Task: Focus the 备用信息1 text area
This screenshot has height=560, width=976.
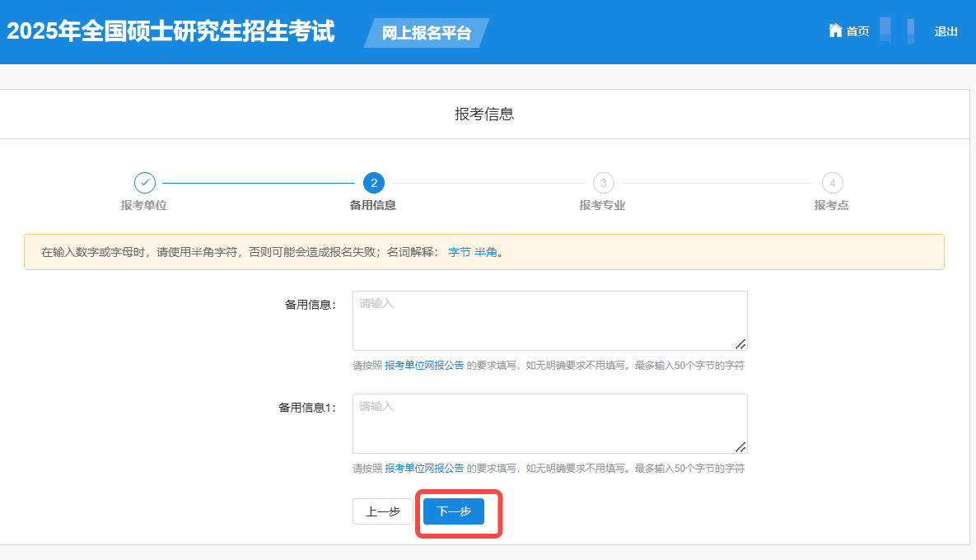Action: pos(549,423)
